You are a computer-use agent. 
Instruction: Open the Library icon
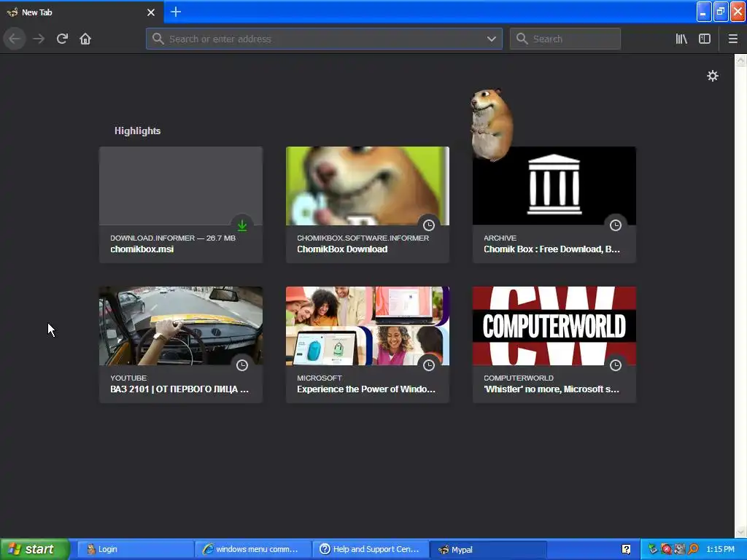[681, 39]
